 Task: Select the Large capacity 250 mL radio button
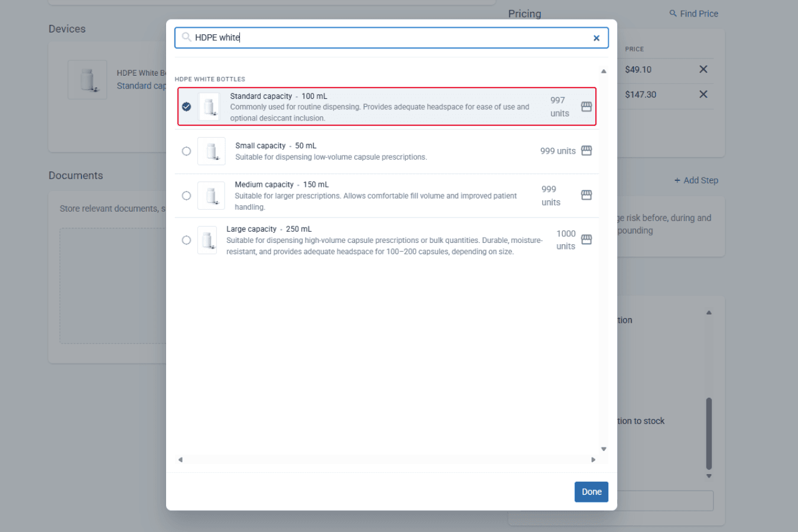click(x=186, y=240)
